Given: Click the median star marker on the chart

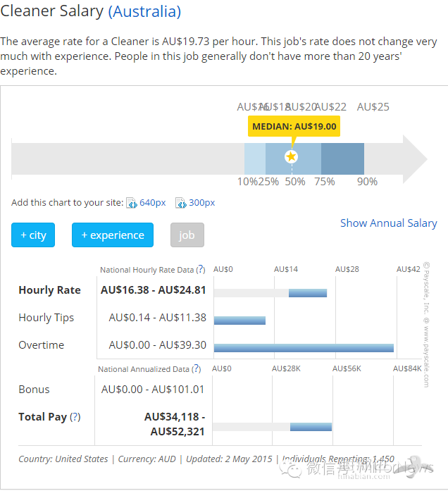Looking at the screenshot, I should pos(291,156).
